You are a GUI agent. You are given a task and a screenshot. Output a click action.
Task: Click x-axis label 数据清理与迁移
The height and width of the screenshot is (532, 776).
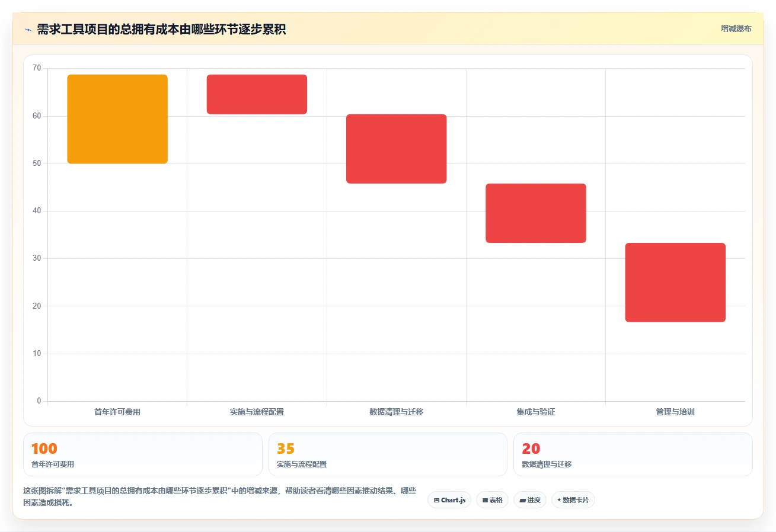396,412
